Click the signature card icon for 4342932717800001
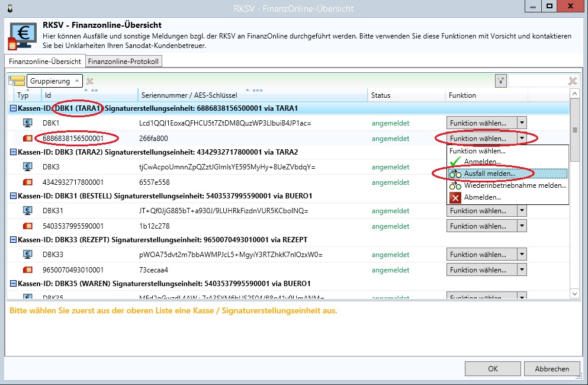The height and width of the screenshot is (385, 588). coord(27,182)
